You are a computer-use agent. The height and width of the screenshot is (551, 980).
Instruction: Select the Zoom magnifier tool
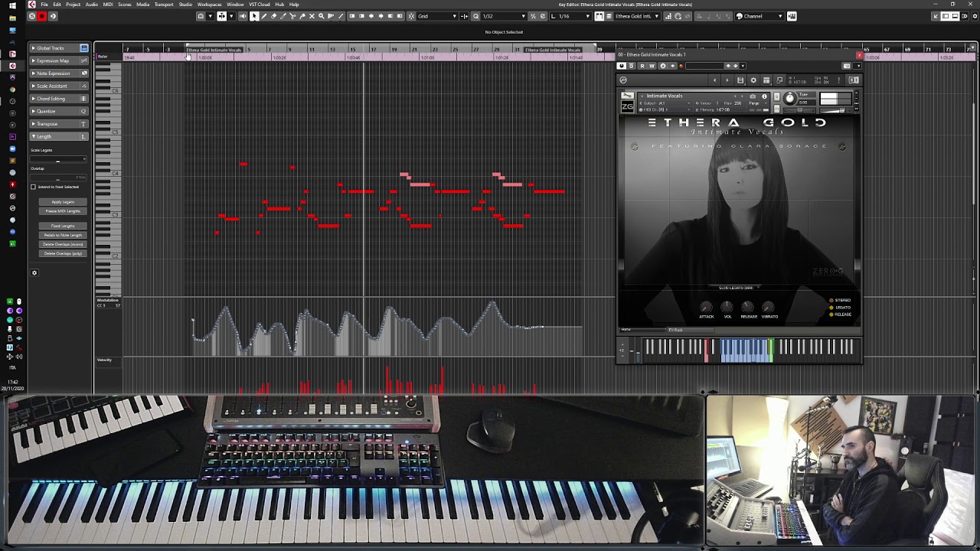click(x=321, y=16)
